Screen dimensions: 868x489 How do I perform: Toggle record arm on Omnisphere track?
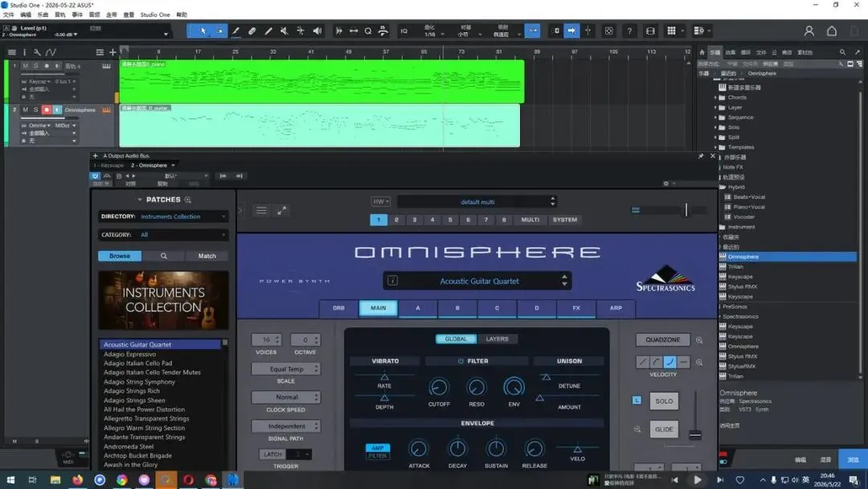[x=47, y=109]
